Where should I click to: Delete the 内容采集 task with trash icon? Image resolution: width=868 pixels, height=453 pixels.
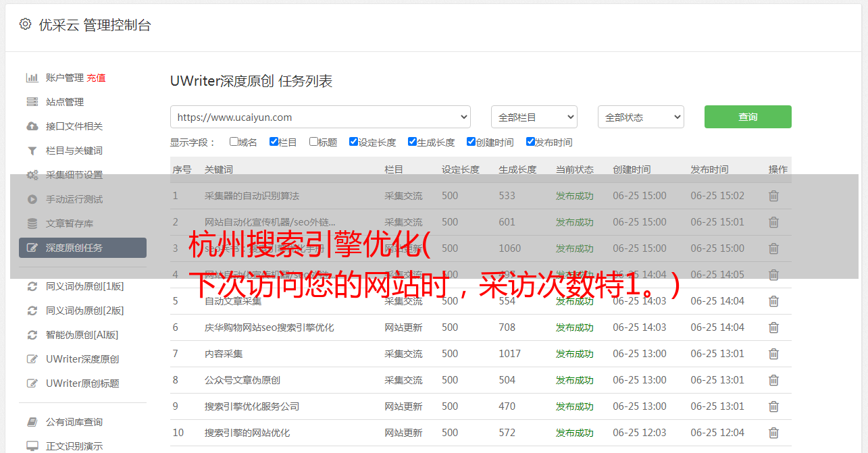[774, 354]
